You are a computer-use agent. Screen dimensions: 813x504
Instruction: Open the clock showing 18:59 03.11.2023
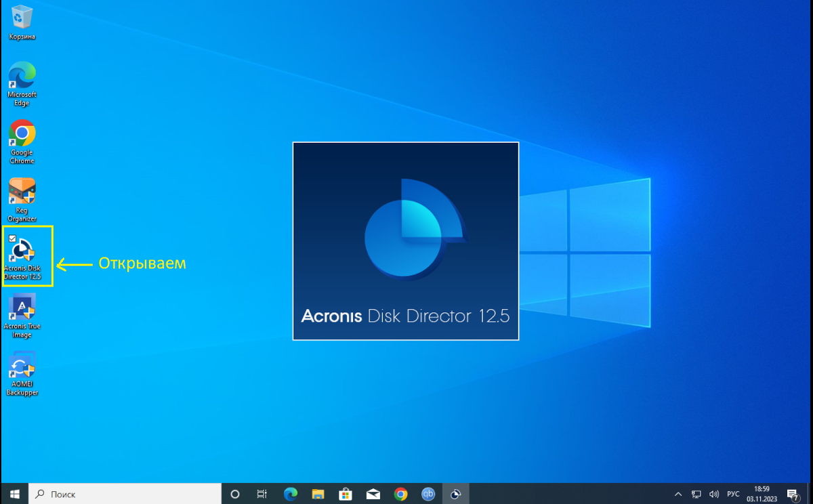coord(762,494)
